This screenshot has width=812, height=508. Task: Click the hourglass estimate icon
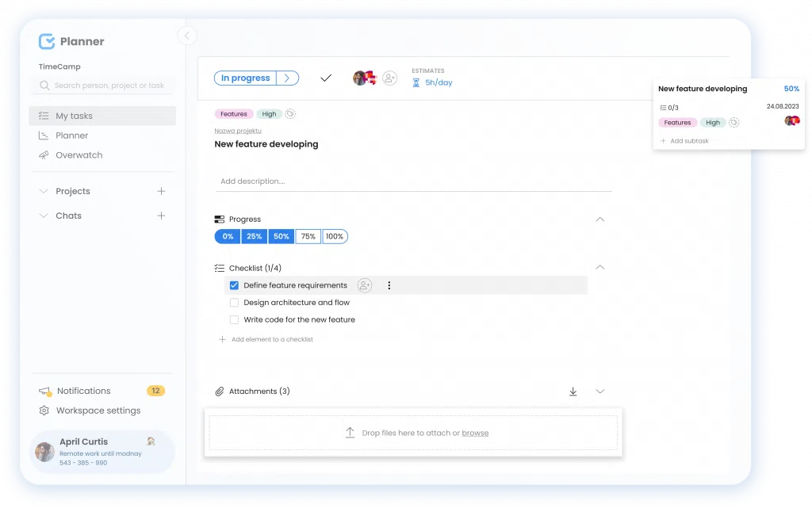[x=416, y=82]
